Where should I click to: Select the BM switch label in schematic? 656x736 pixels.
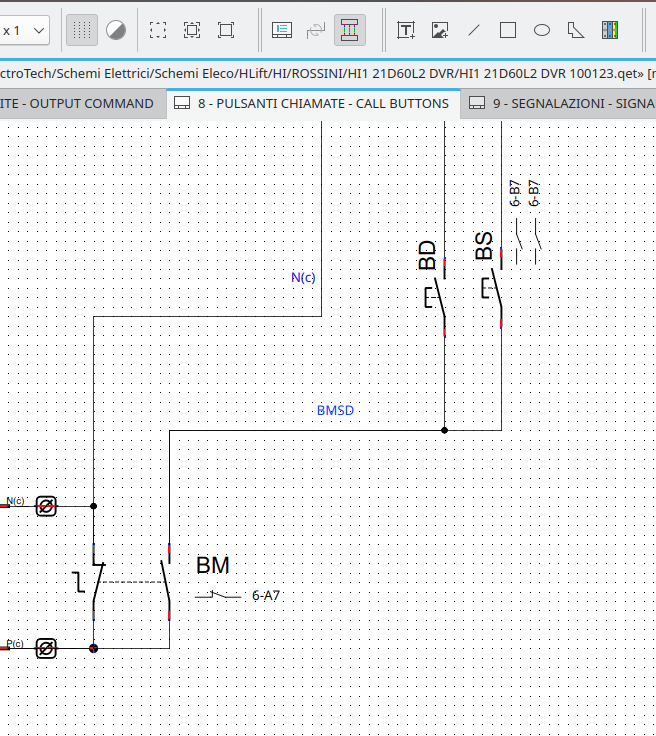point(212,566)
